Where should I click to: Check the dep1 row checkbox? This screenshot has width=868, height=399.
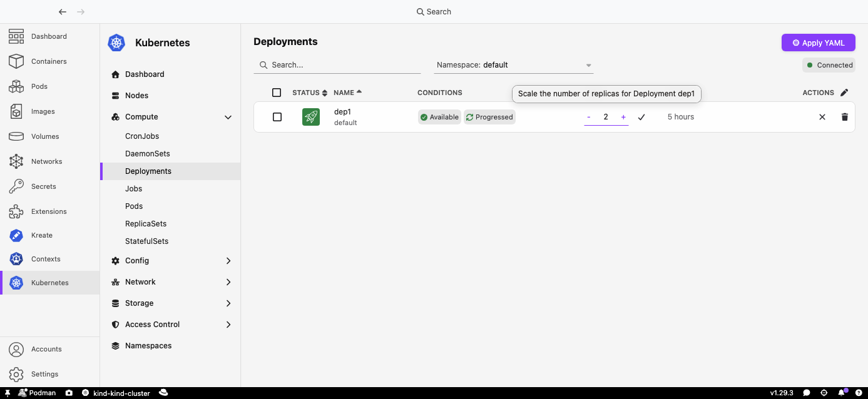pyautogui.click(x=277, y=117)
